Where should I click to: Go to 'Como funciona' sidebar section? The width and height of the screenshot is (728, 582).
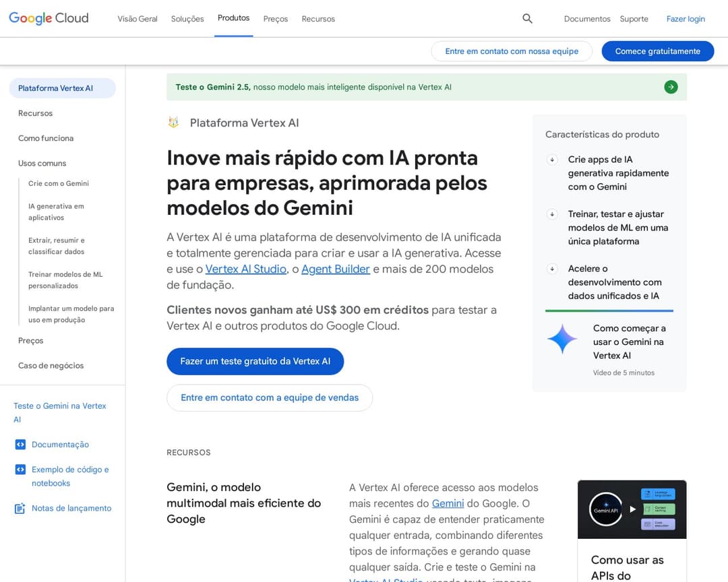pyautogui.click(x=46, y=138)
